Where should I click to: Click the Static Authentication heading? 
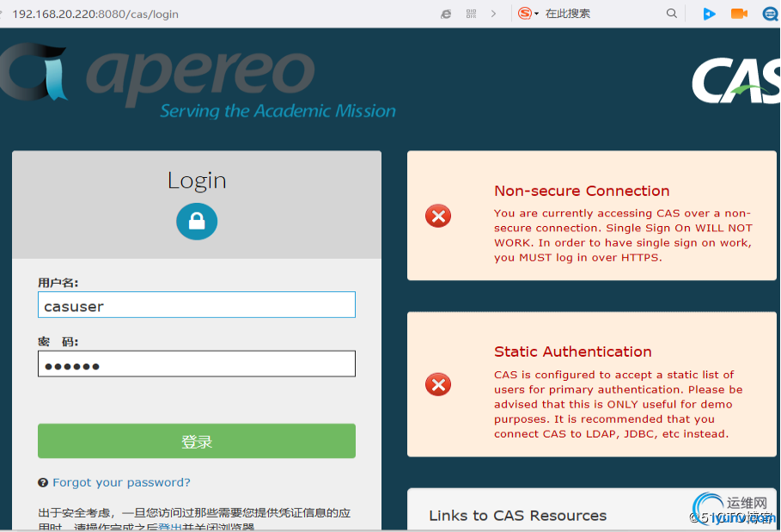point(573,352)
